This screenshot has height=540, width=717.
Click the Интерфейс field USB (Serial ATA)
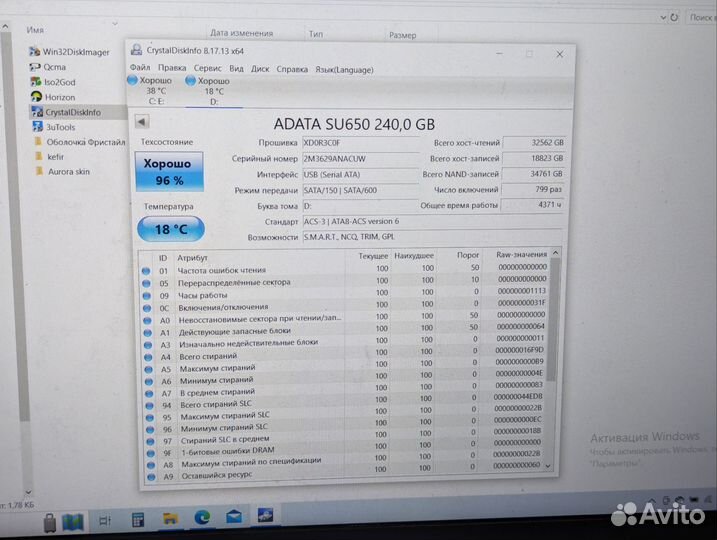coord(360,175)
